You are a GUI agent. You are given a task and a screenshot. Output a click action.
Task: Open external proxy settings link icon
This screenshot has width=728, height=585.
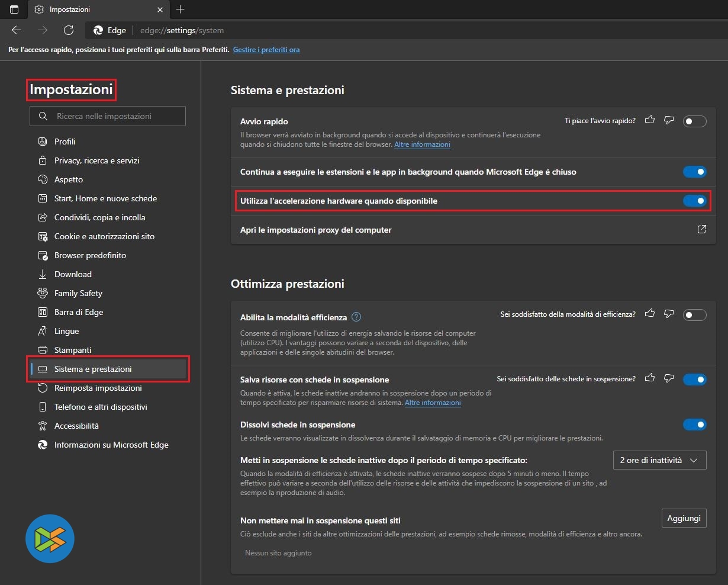(701, 230)
